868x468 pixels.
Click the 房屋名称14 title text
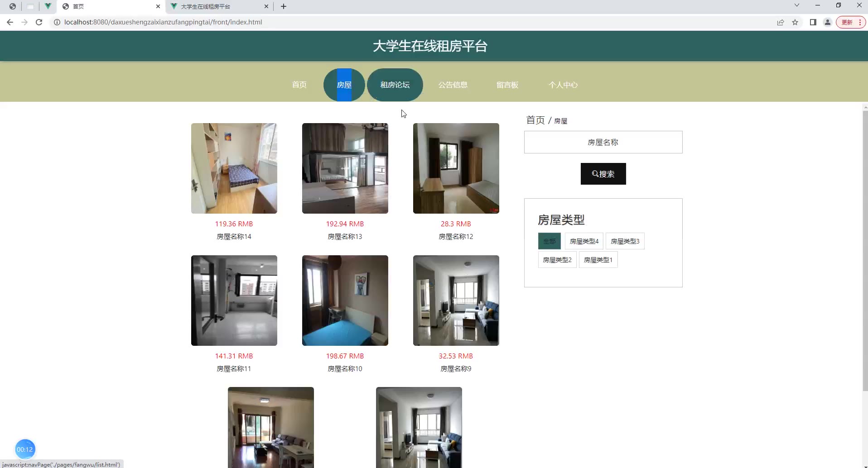[234, 237]
